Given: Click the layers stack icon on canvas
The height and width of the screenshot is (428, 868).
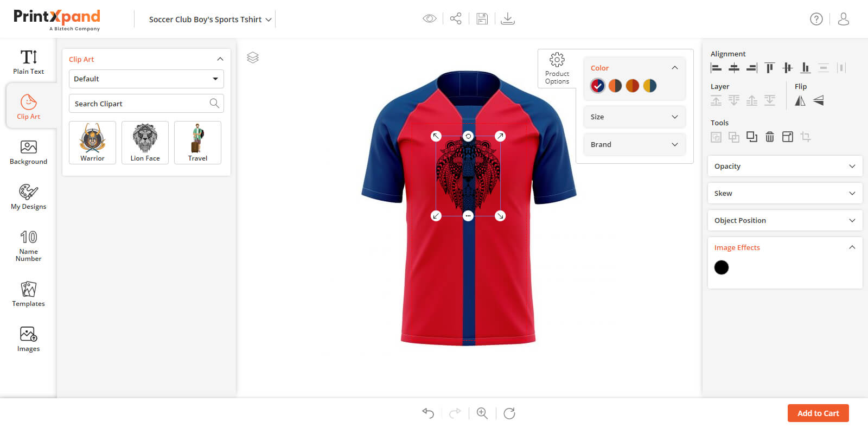Looking at the screenshot, I should (x=253, y=58).
